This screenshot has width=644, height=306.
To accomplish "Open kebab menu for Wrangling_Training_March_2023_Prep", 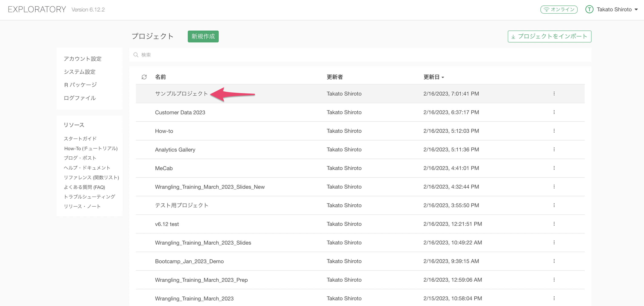I will tap(554, 279).
